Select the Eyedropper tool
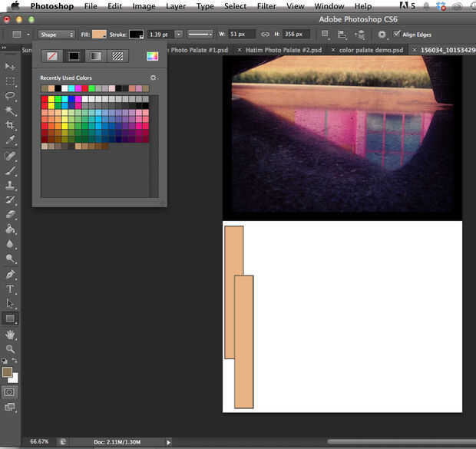The width and height of the screenshot is (476, 449). (10, 140)
